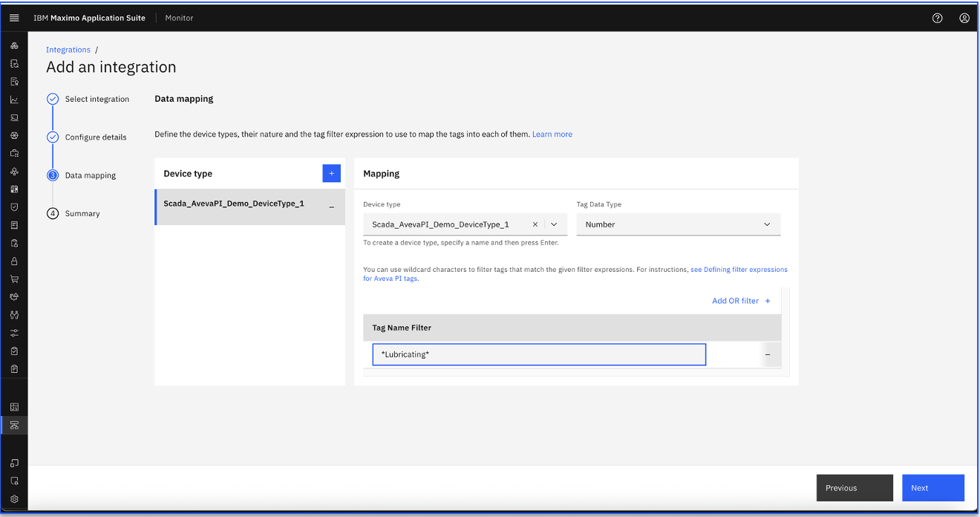Click the line chart sidebar icon

point(14,100)
